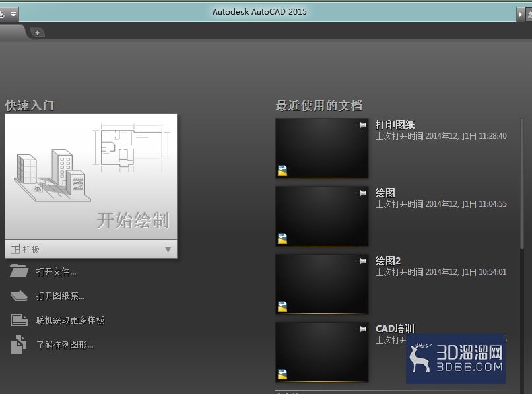
Task: Click the icon beside 联机获取更多样板
Action: point(19,320)
